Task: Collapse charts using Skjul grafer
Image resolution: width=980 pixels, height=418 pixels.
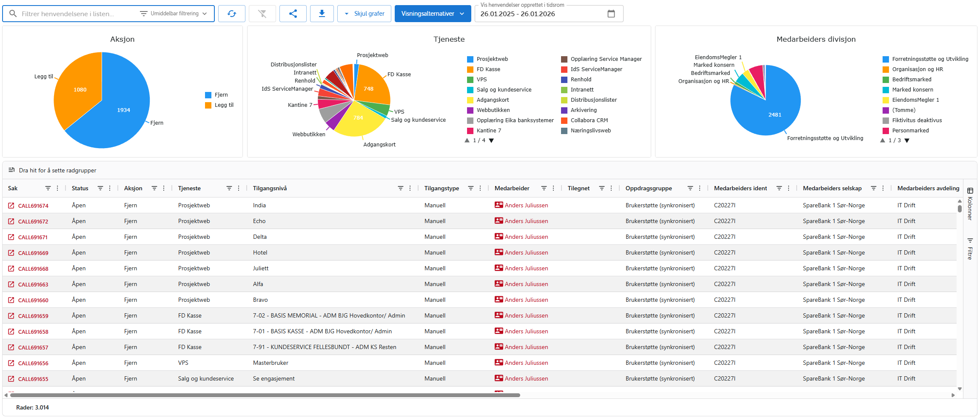Action: (x=364, y=13)
